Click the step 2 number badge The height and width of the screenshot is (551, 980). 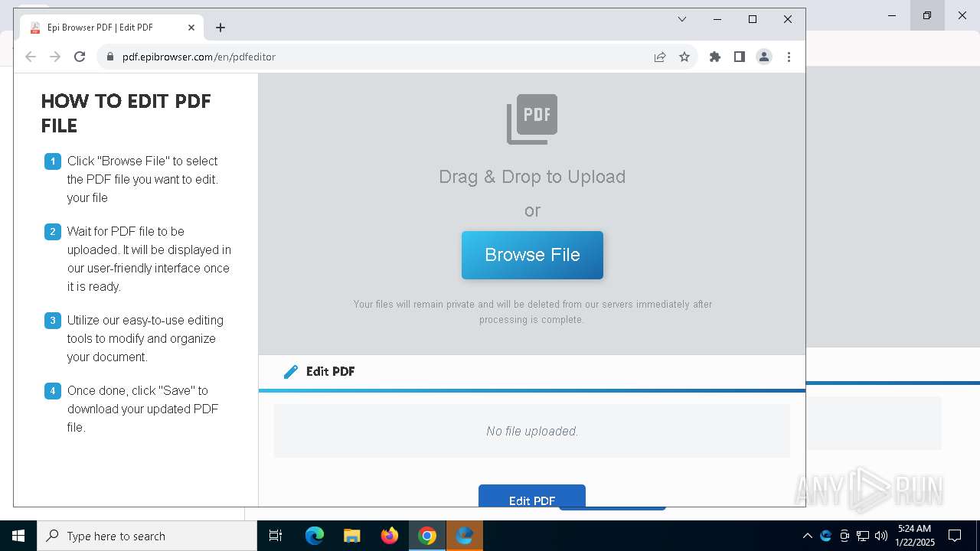tap(53, 232)
